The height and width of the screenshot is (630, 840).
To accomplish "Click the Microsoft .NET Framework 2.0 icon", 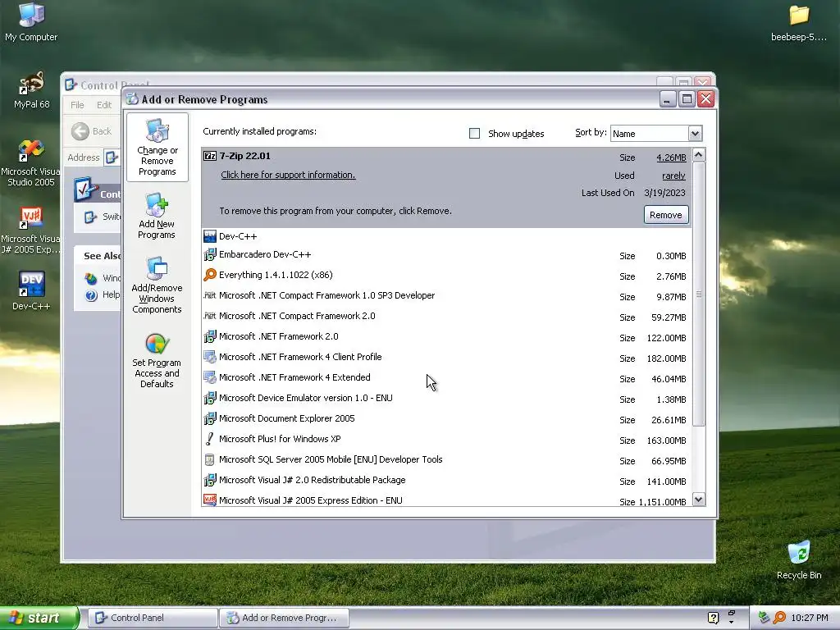I will [210, 336].
